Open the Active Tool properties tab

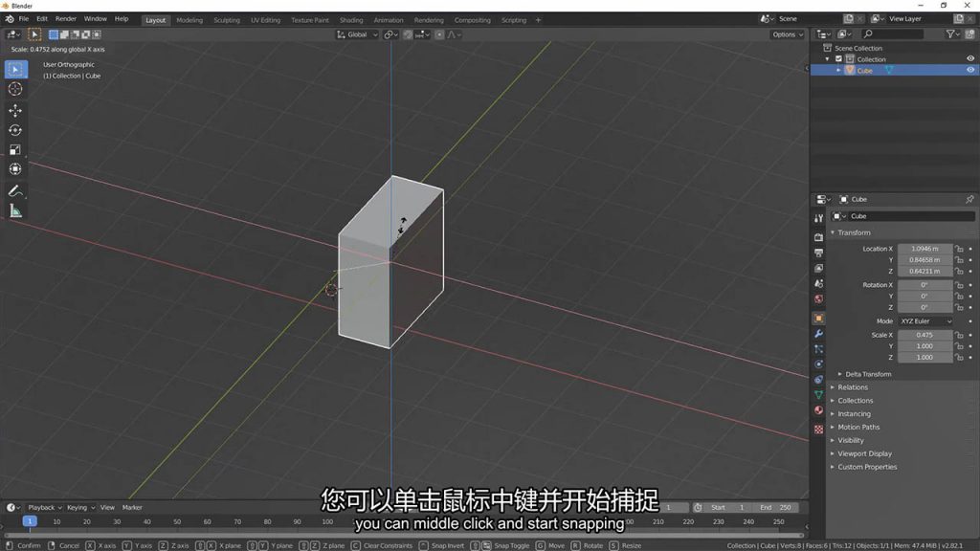point(819,218)
